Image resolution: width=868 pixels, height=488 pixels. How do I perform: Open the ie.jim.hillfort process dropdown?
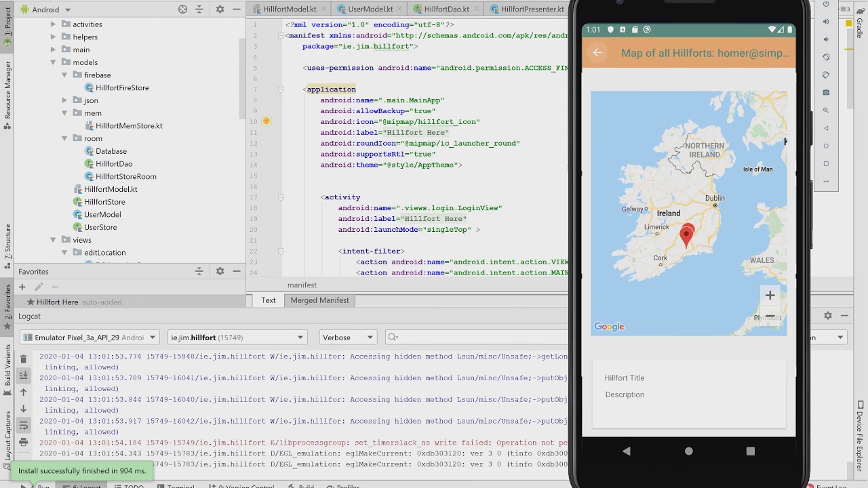[237, 338]
